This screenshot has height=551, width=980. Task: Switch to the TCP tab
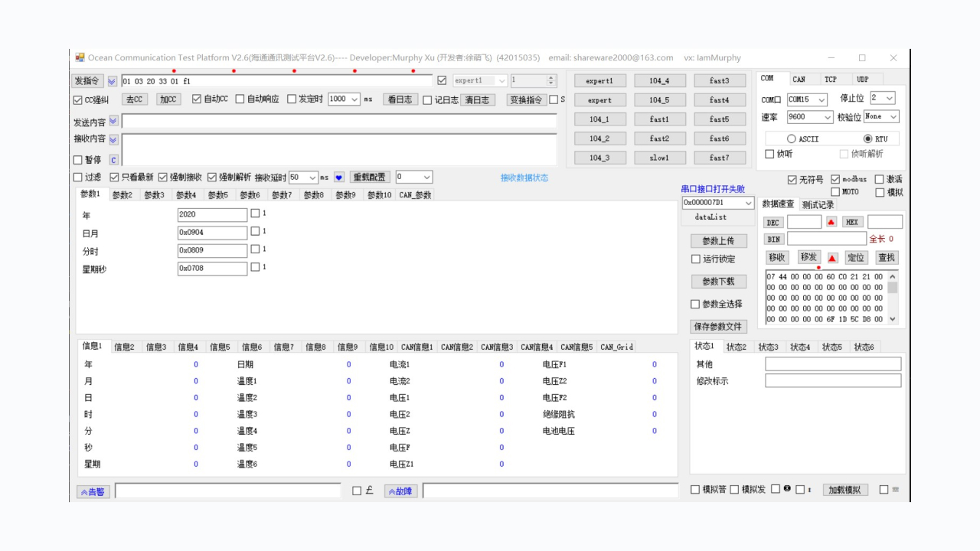pyautogui.click(x=831, y=79)
